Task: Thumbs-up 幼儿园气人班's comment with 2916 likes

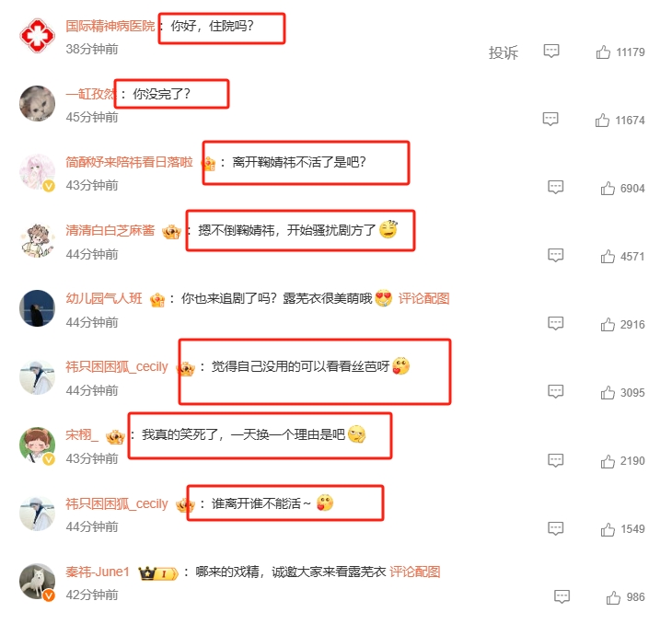Action: 608,325
